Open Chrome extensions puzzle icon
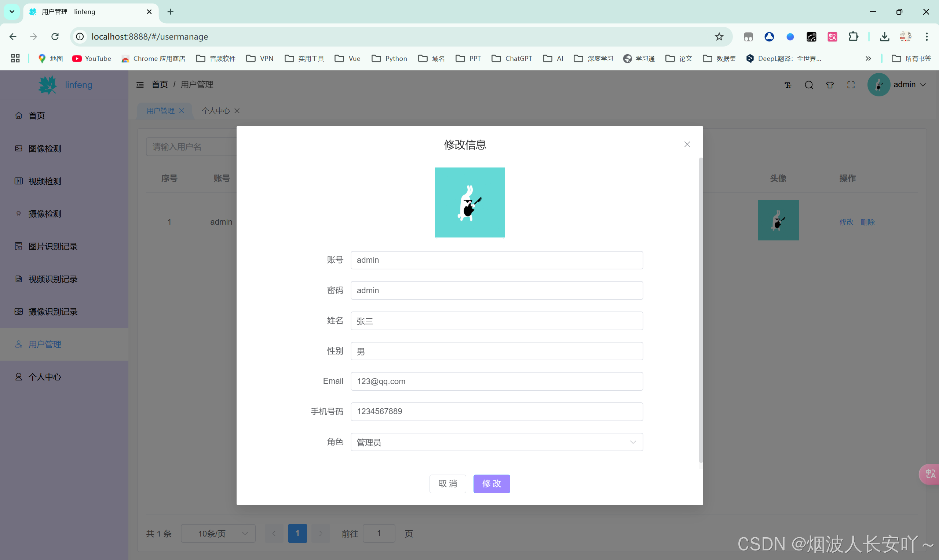The image size is (939, 560). 853,37
